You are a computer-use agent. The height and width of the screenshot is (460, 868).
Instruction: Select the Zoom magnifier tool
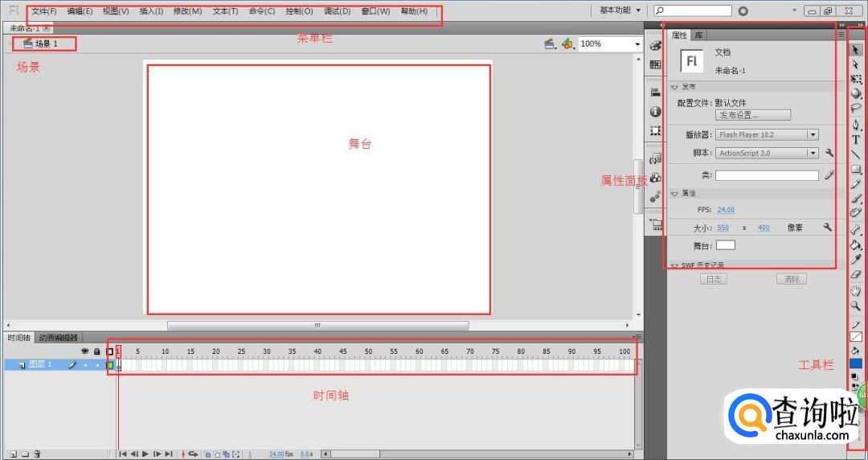click(x=856, y=306)
